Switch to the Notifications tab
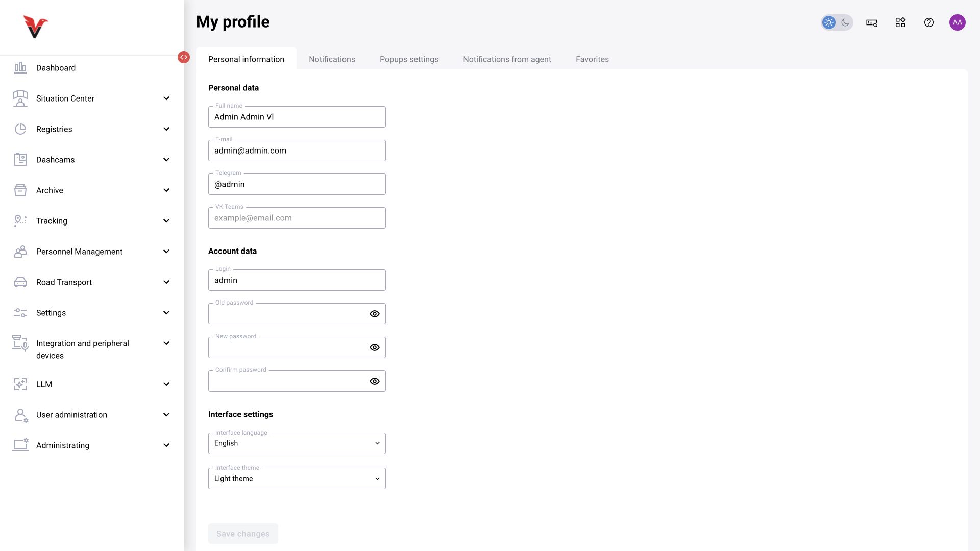The height and width of the screenshot is (551, 980). [332, 59]
